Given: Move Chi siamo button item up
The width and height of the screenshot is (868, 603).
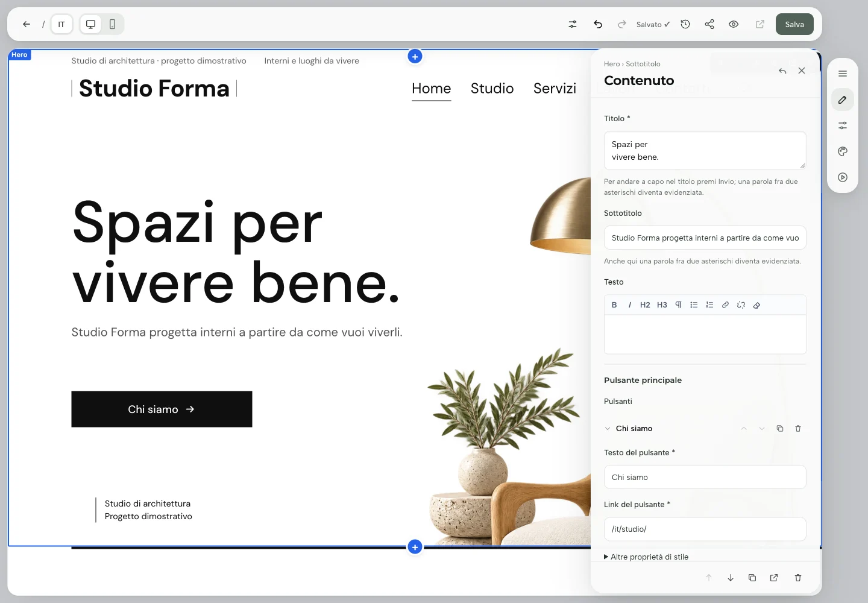Looking at the screenshot, I should (744, 429).
